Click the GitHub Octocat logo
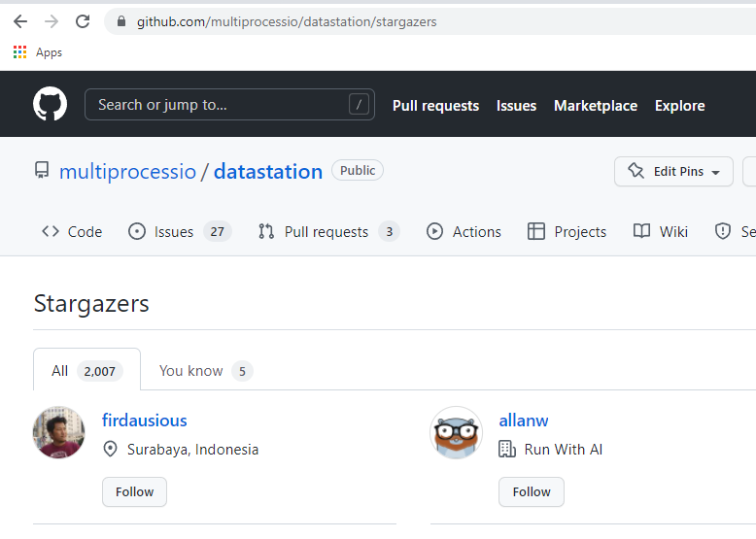The width and height of the screenshot is (756, 539). pyautogui.click(x=51, y=104)
